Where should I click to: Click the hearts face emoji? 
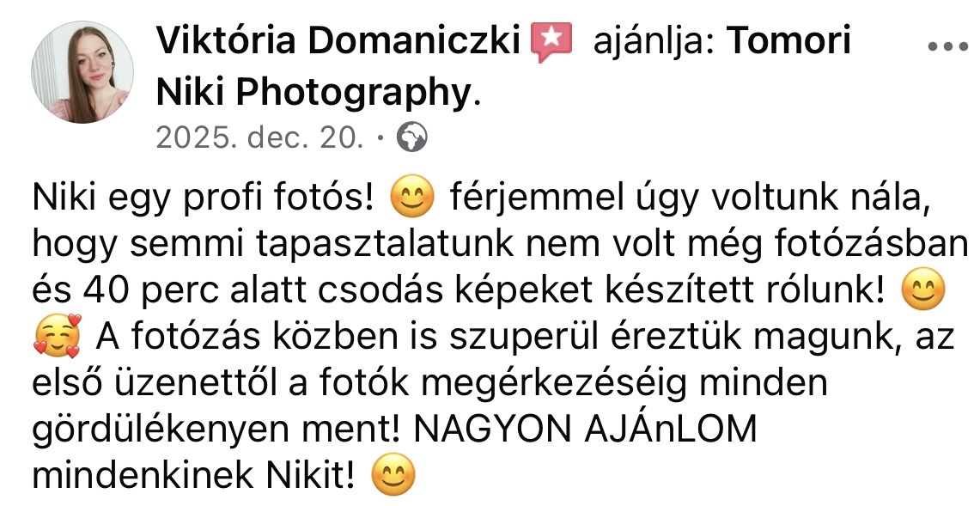click(x=56, y=336)
